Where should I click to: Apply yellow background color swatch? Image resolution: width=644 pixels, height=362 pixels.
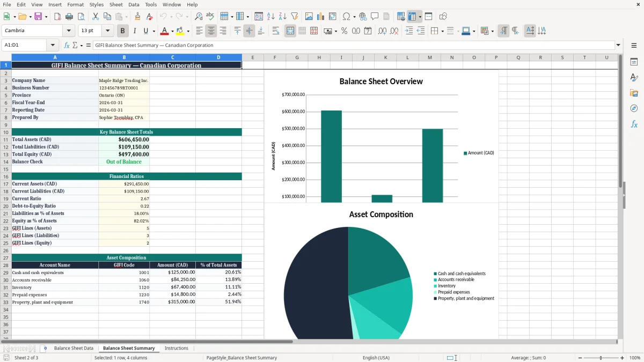pos(180,31)
